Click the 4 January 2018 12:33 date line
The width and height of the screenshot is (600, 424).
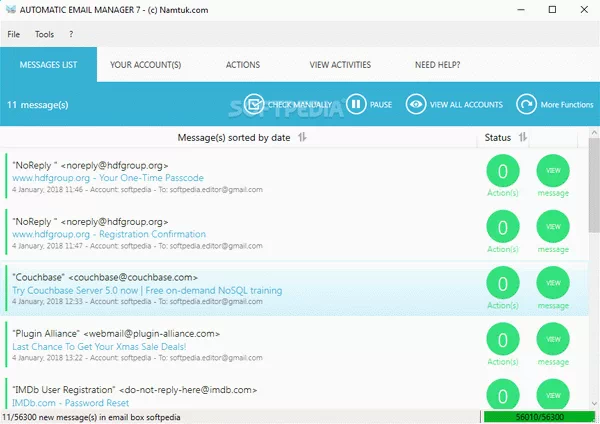137,302
